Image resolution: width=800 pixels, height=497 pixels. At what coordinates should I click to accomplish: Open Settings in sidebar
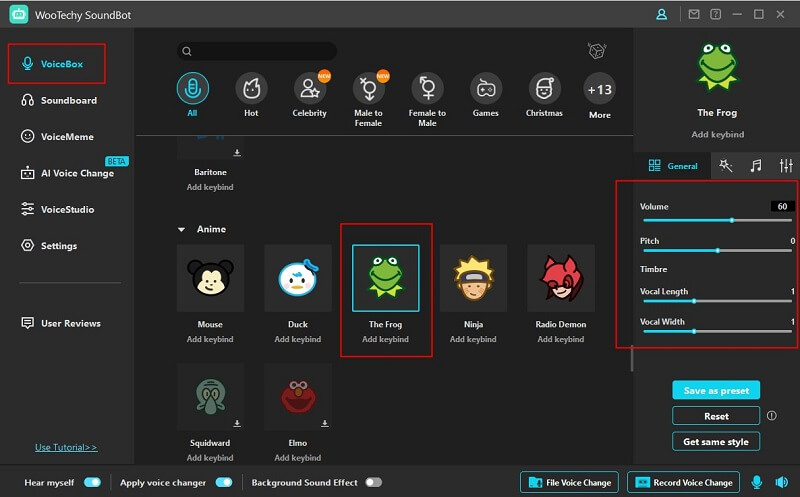tap(49, 245)
